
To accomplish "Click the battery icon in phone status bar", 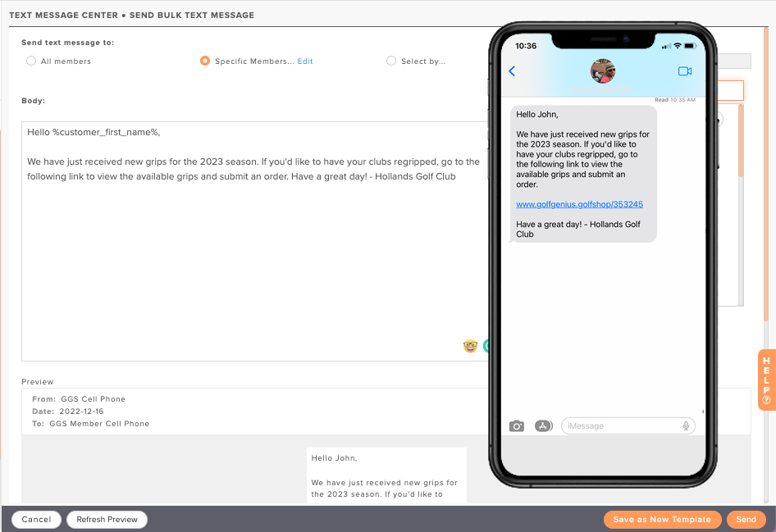I will 691,46.
